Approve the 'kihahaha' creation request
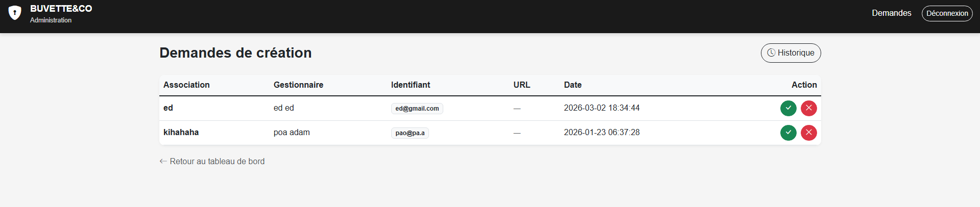 point(788,133)
